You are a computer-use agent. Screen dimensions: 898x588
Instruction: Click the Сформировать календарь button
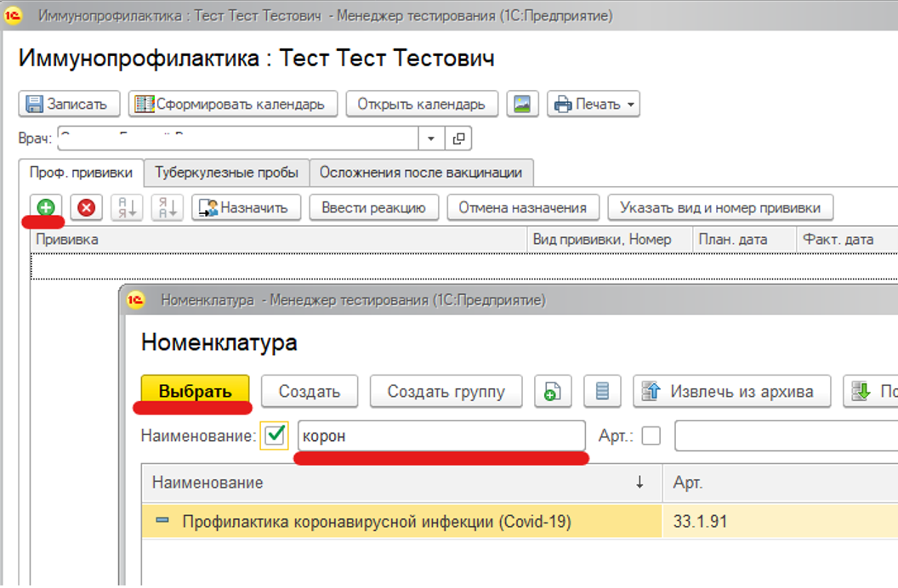pos(232,104)
